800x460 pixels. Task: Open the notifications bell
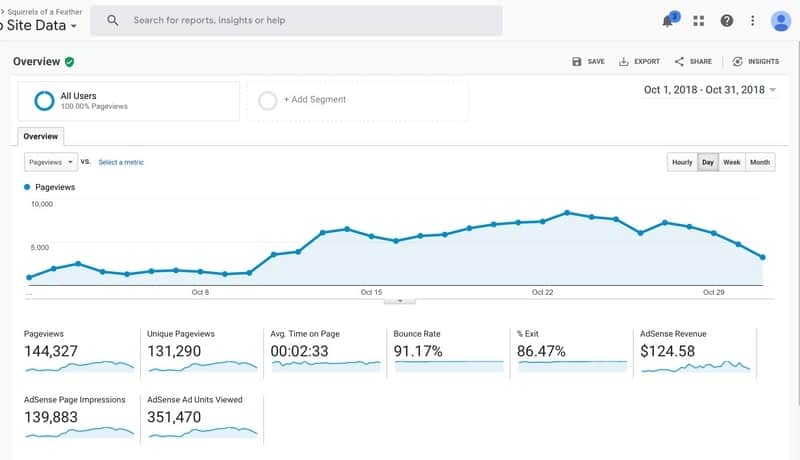click(x=668, y=21)
